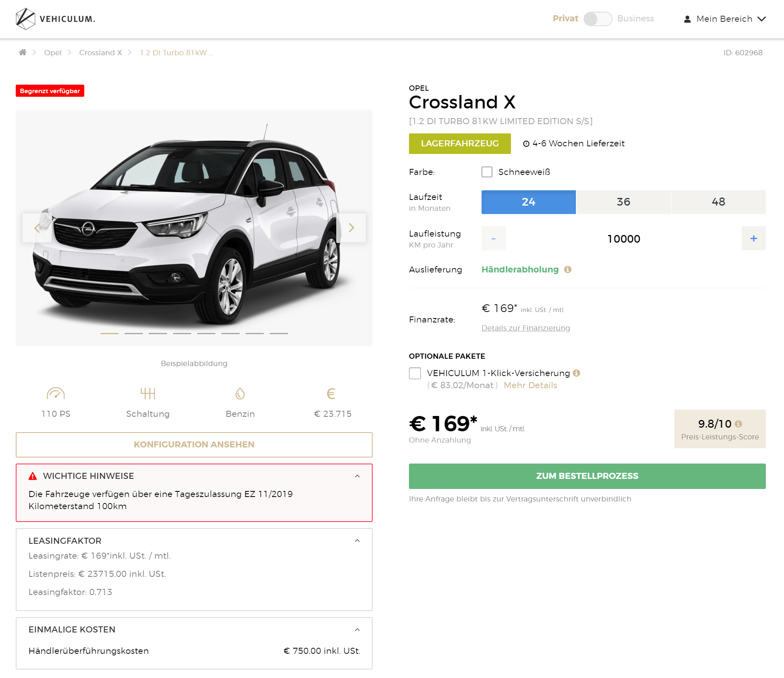Click the Lagerfahrzeug badge
The height and width of the screenshot is (678, 784).
click(460, 144)
